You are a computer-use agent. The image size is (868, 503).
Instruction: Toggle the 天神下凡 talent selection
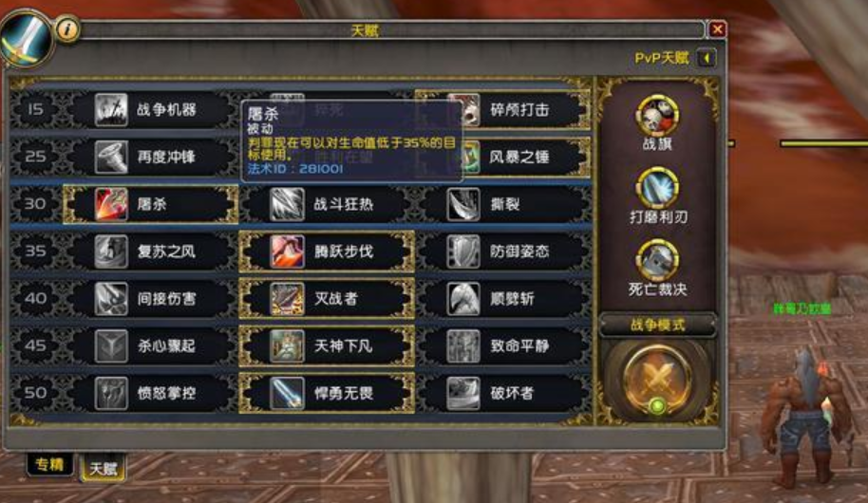327,345
